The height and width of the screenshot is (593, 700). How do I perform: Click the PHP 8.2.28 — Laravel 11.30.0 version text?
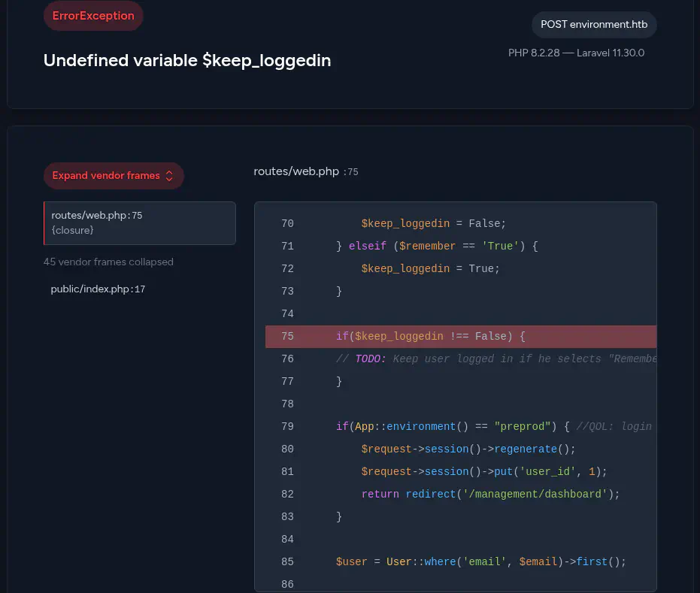[576, 53]
